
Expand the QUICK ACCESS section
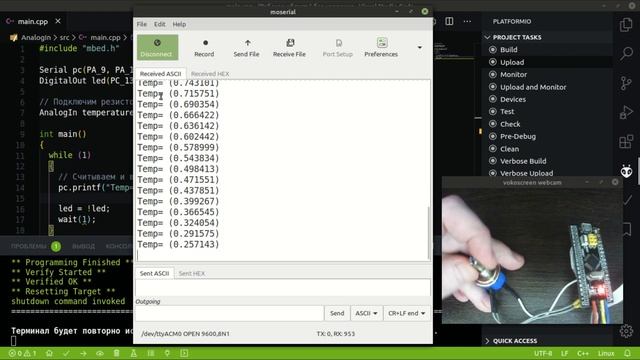click(515, 341)
